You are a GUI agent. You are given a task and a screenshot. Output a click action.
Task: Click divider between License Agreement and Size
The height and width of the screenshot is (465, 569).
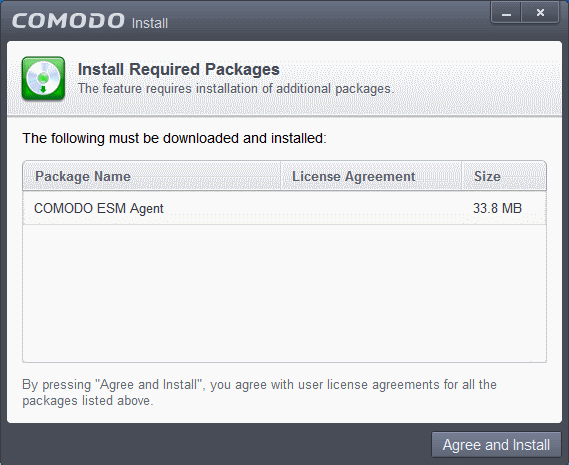(462, 176)
